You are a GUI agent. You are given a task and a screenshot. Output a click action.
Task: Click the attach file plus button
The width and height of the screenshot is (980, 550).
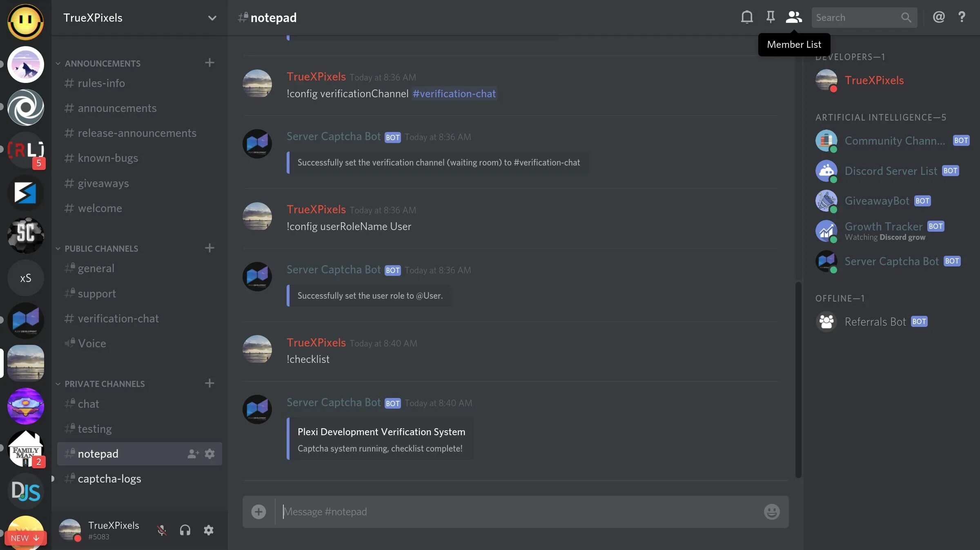pyautogui.click(x=258, y=512)
